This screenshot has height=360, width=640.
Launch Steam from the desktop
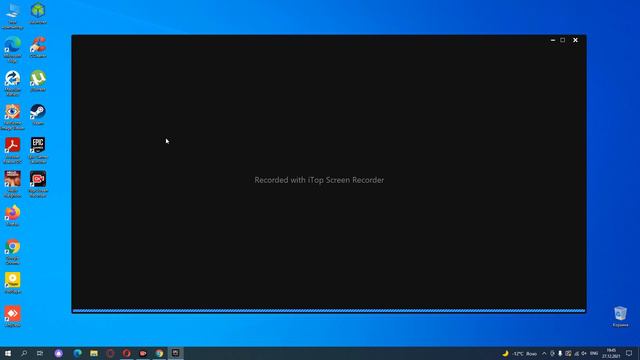pyautogui.click(x=38, y=115)
